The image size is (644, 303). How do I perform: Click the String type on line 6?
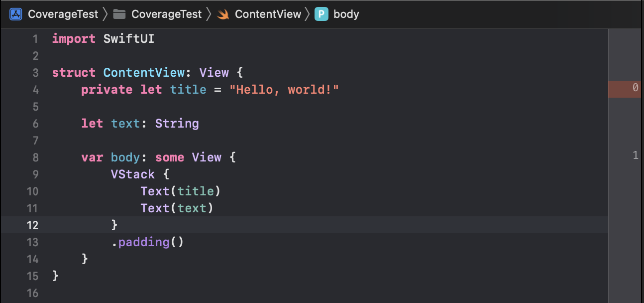177,124
